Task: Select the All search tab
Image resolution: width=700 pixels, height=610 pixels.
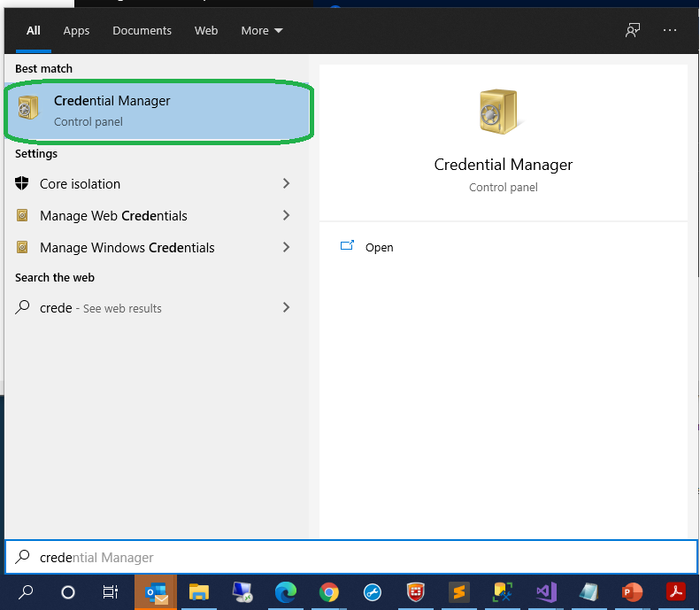Action: point(34,30)
